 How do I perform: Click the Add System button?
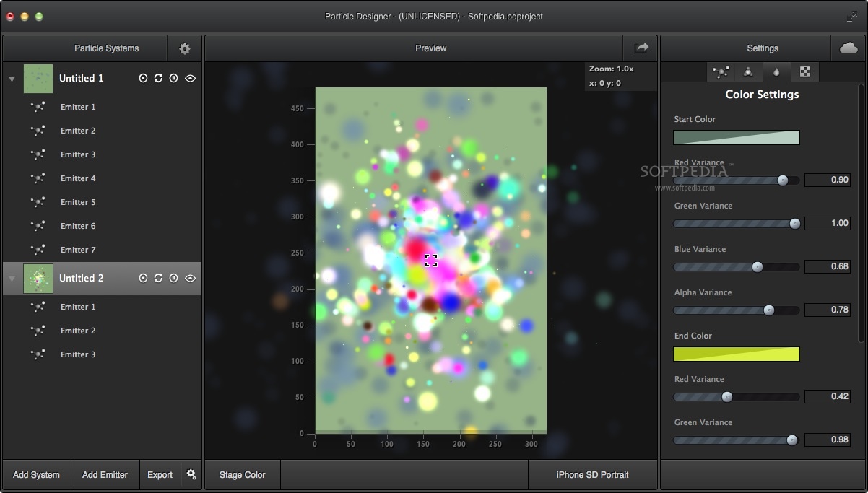(36, 475)
